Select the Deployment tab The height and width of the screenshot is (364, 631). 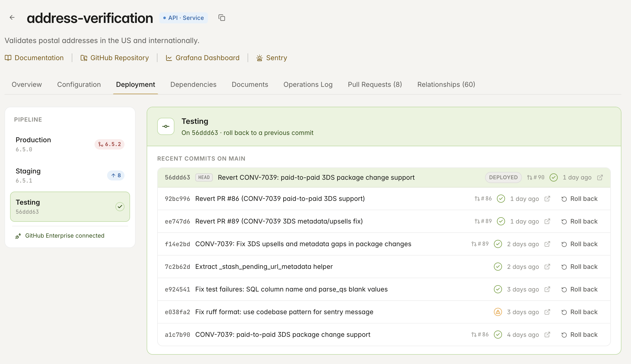point(136,85)
